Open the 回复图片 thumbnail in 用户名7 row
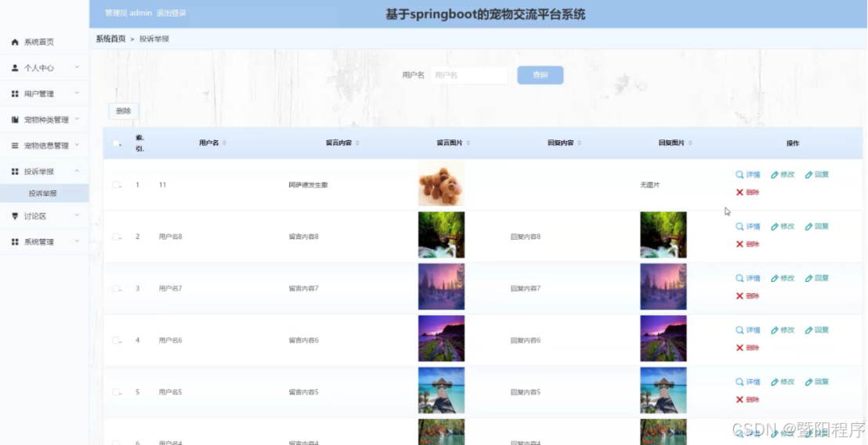Viewport: 868px width, 445px height. [664, 287]
